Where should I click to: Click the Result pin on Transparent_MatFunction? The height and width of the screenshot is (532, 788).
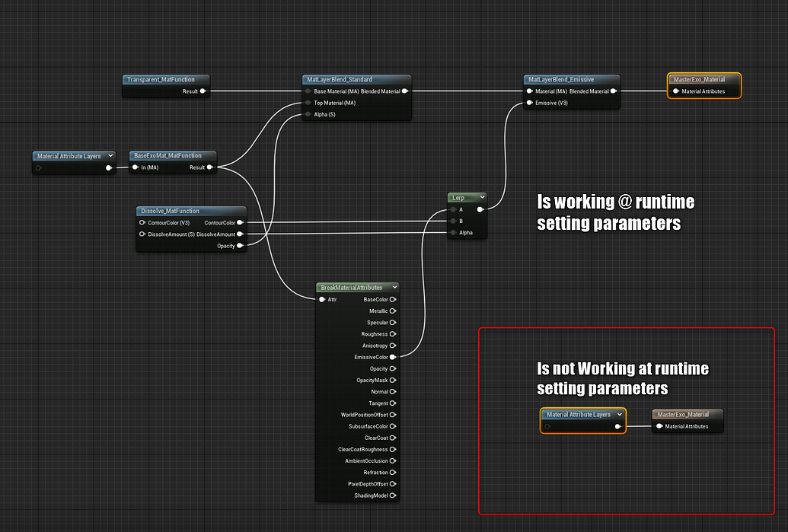pos(203,91)
